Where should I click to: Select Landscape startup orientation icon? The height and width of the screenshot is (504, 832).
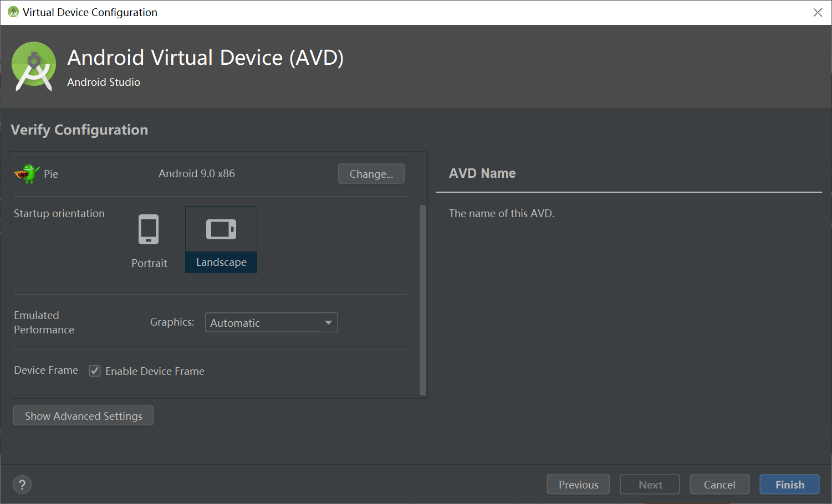[x=221, y=229]
